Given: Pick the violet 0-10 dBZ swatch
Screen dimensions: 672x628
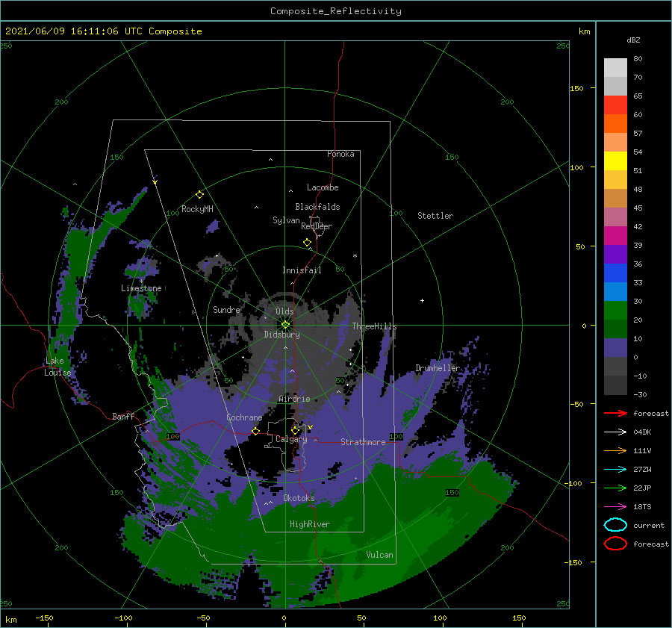Looking at the screenshot, I should point(615,348).
